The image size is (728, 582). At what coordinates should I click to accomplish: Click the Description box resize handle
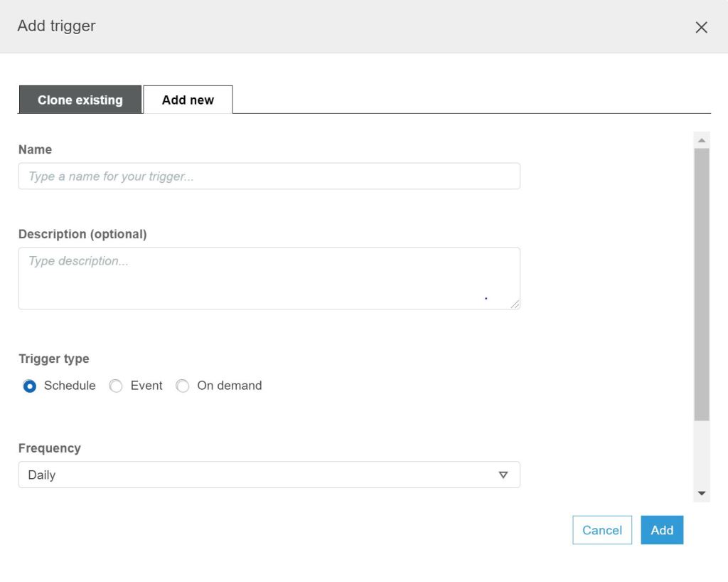click(x=515, y=304)
